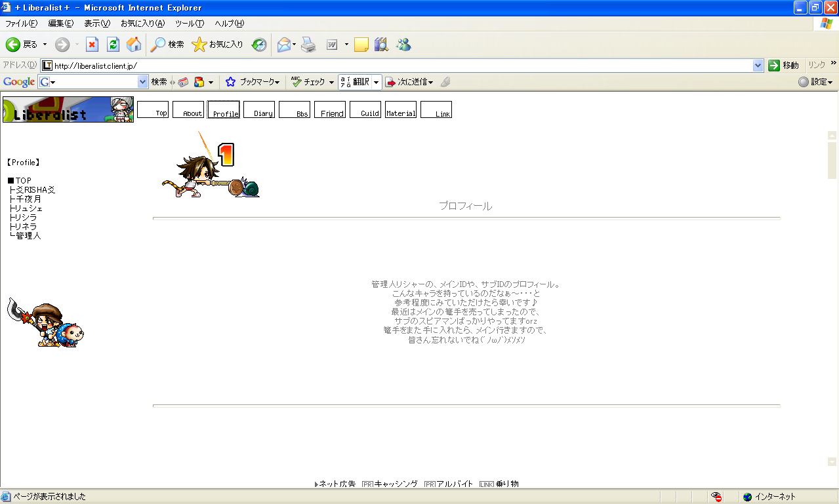Screen dimensions: 839x504
Task: Open 千夜月 profile link
Action: click(x=28, y=199)
